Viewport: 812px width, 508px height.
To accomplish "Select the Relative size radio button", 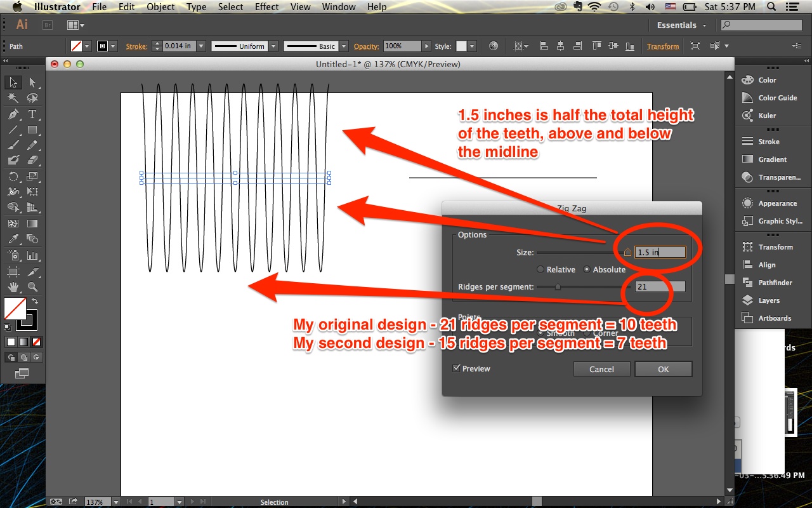I will (x=541, y=269).
